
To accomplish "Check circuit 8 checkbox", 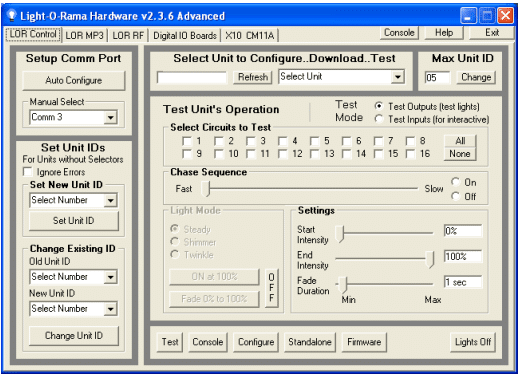I will 411,141.
